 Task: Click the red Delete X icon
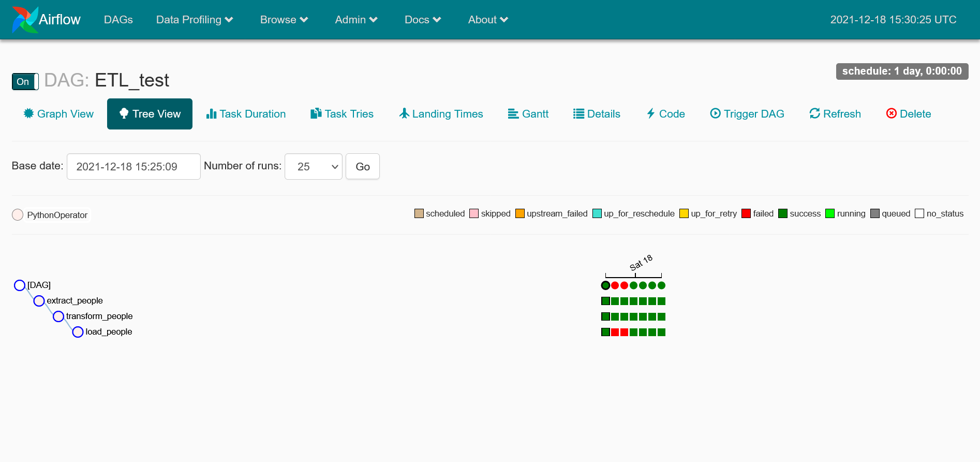tap(891, 113)
